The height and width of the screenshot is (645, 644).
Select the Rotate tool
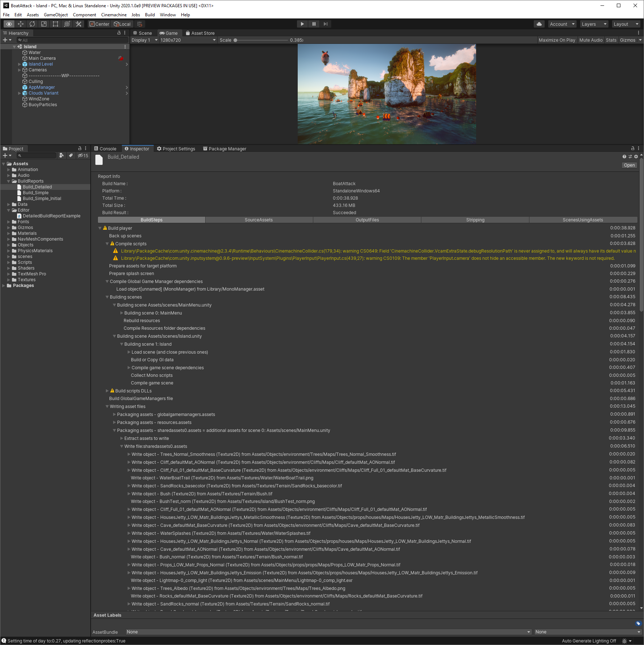tap(32, 24)
